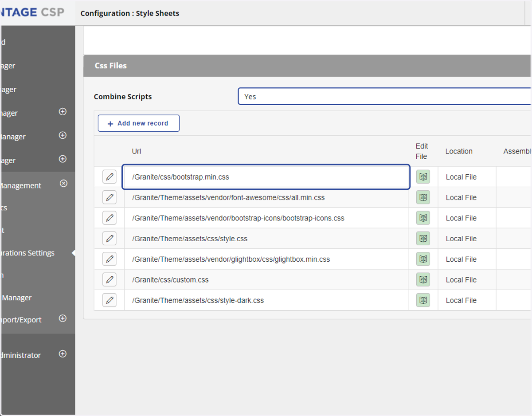Screen dimensions: 532x416
Task: Open file editor for font-awesome all.min.css
Action: [423, 197]
